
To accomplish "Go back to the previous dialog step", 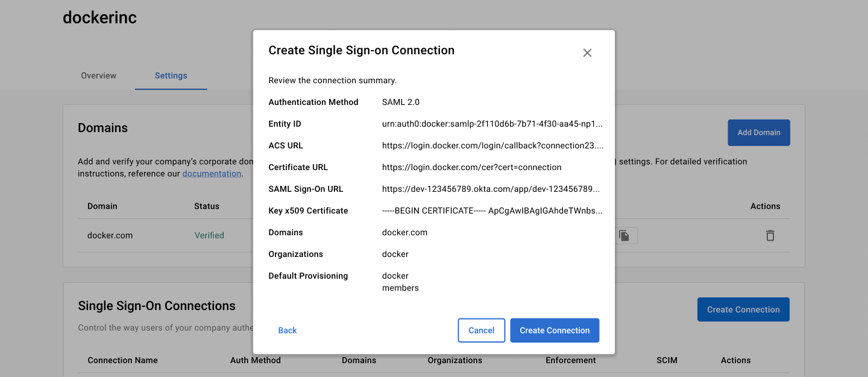I will point(288,331).
